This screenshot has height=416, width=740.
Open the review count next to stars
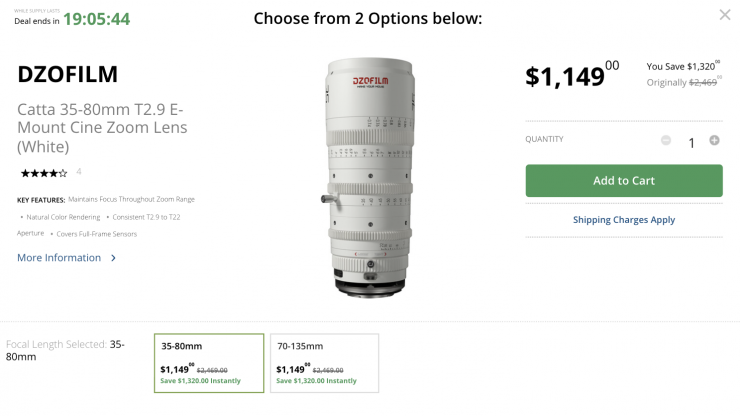79,172
